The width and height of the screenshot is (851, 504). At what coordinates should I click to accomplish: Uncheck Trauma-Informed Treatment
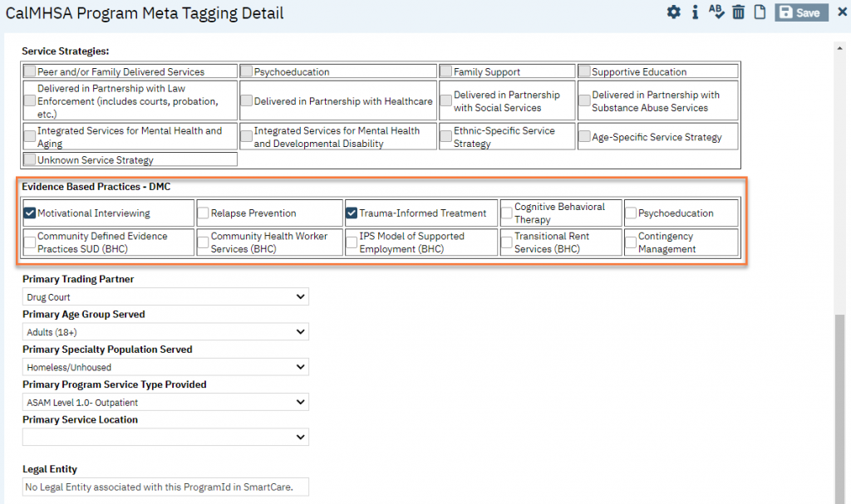tap(352, 213)
